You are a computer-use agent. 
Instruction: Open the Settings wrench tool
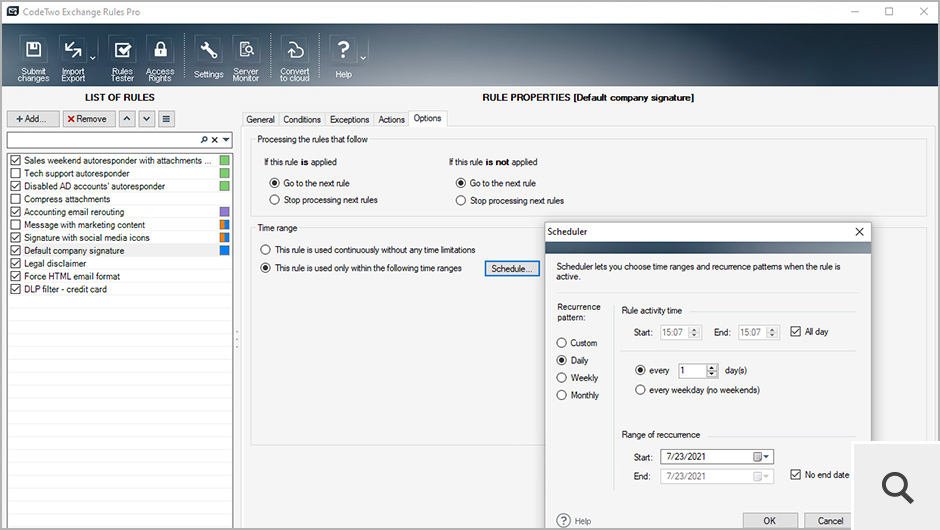click(209, 59)
